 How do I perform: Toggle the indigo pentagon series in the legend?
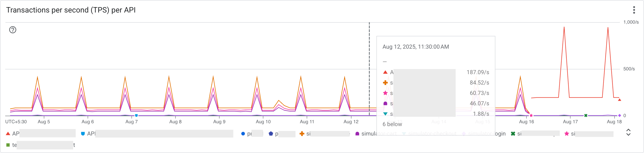click(x=274, y=134)
